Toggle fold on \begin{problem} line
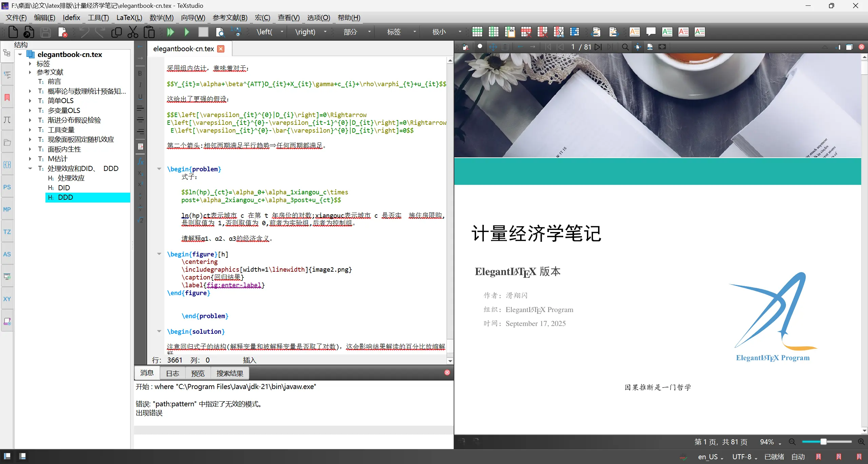This screenshot has width=868, height=464. point(159,169)
